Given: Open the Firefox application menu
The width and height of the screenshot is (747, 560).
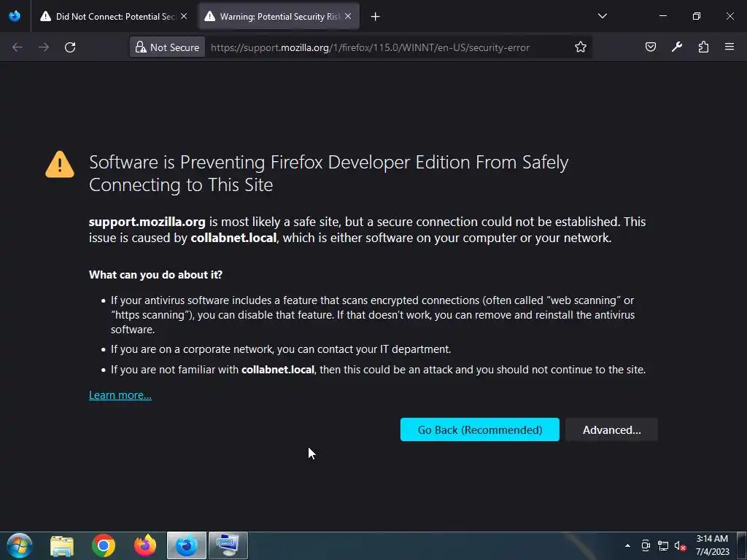Looking at the screenshot, I should (x=729, y=47).
